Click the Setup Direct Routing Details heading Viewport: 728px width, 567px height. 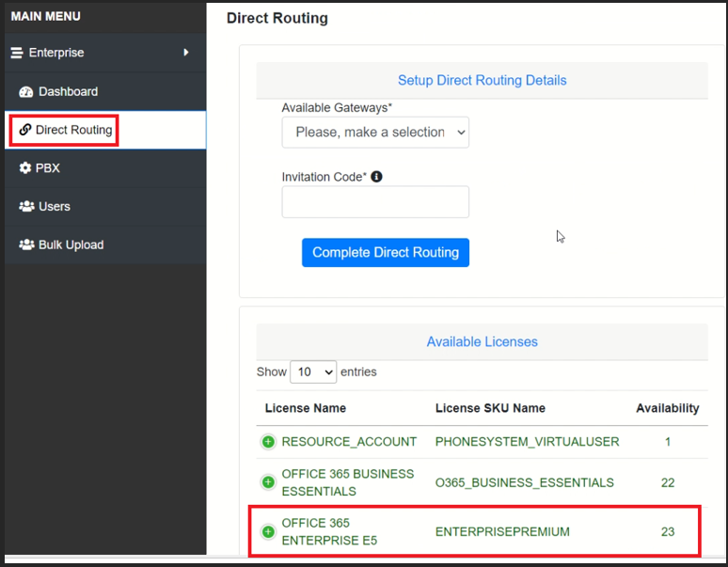click(482, 80)
